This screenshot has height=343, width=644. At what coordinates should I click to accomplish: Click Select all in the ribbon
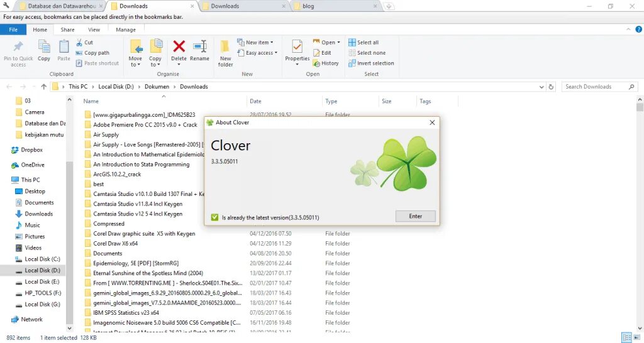click(x=364, y=42)
